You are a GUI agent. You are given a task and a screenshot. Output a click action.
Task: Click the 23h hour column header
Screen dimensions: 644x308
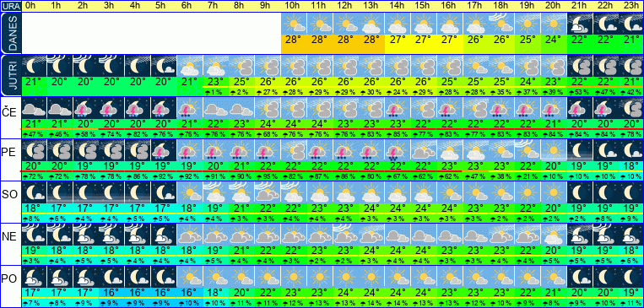(631, 6)
